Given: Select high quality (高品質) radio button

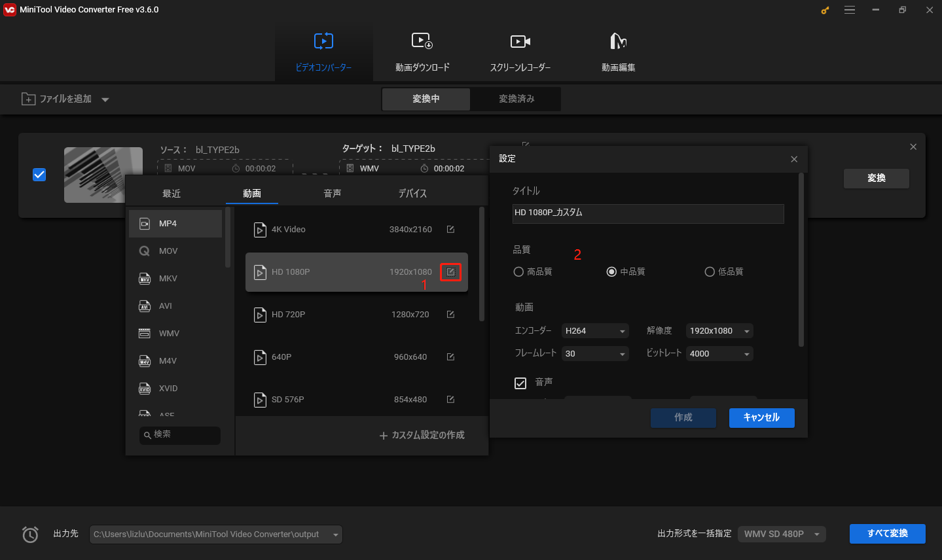Looking at the screenshot, I should tap(519, 271).
